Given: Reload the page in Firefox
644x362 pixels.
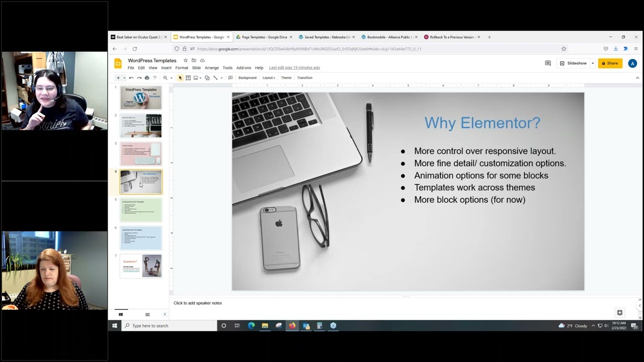Looking at the screenshot, I should [x=135, y=49].
